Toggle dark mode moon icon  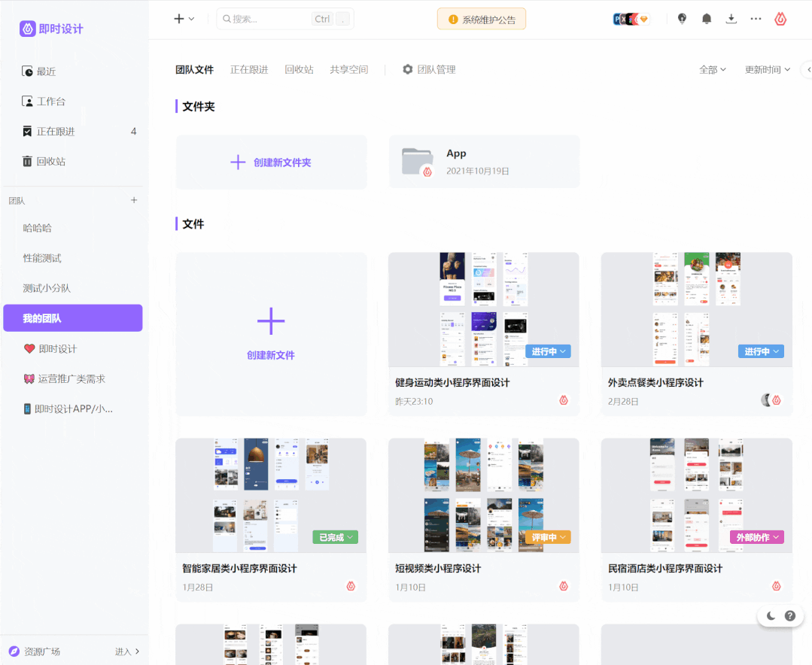pyautogui.click(x=771, y=616)
